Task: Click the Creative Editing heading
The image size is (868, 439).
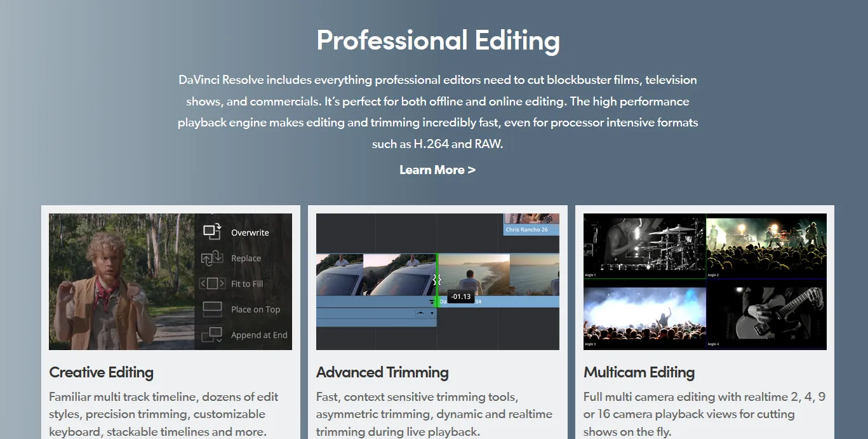Action: click(102, 372)
